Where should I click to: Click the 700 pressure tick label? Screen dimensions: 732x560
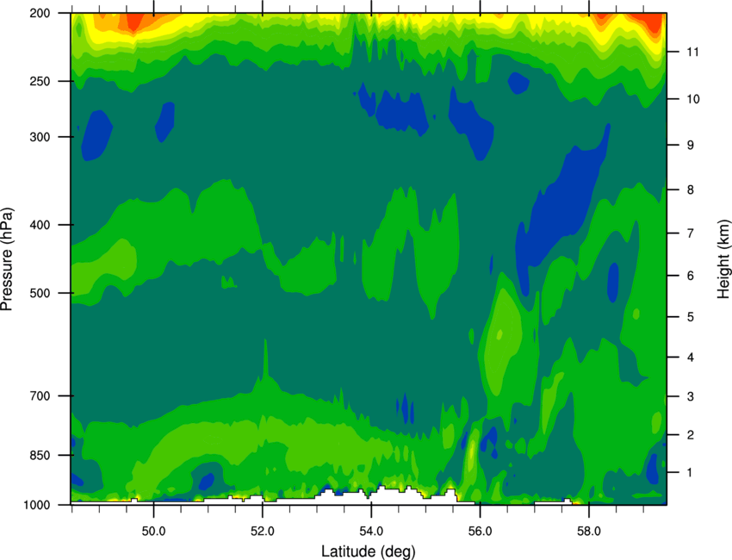pos(40,395)
